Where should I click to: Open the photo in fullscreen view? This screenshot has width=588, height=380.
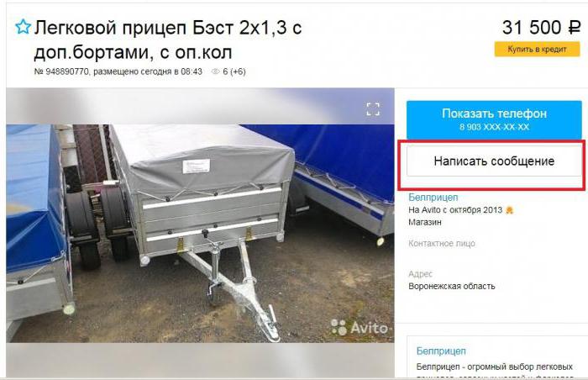(373, 109)
